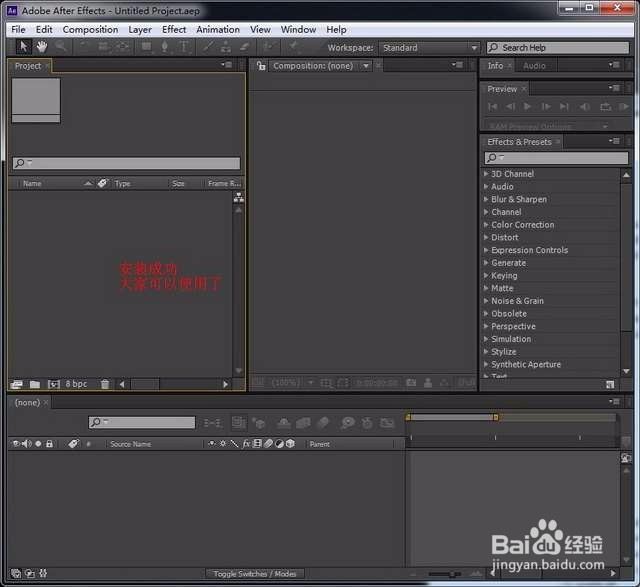Expand the 3D Channel effects category
The image size is (640, 587).
(486, 174)
